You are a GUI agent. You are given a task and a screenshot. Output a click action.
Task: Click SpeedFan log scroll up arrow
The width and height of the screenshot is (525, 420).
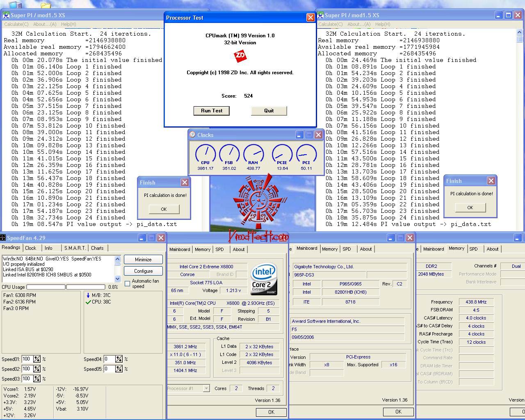[118, 259]
